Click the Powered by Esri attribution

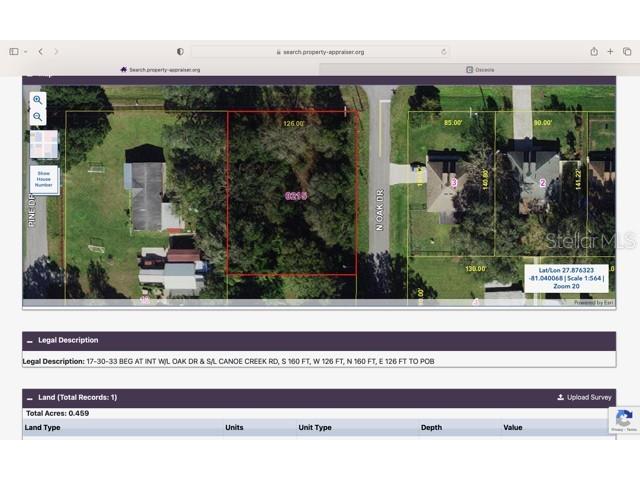pos(594,303)
